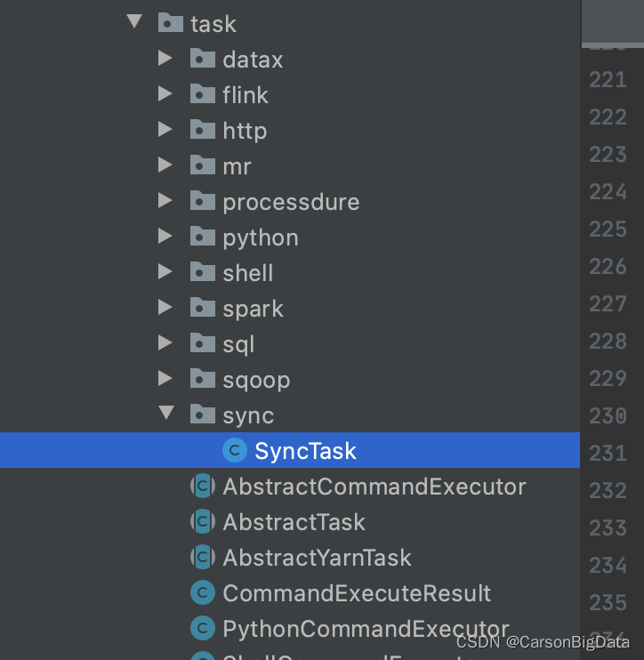Select the SyncTask class entry
Screen dimensions: 644x660
pyautogui.click(x=290, y=450)
